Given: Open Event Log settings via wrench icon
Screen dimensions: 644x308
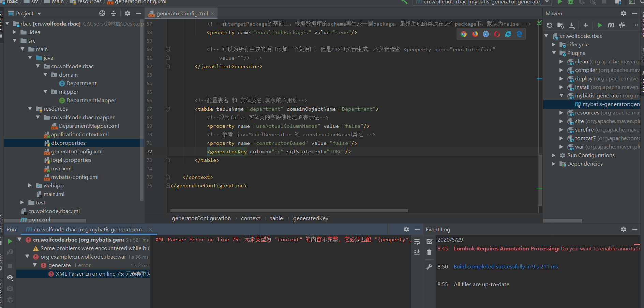Looking at the screenshot, I should 429,266.
